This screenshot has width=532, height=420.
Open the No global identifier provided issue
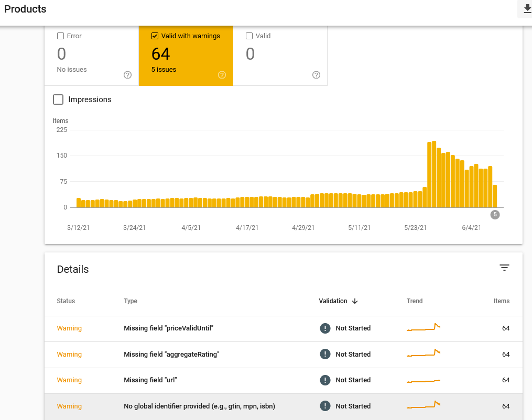[x=199, y=406]
